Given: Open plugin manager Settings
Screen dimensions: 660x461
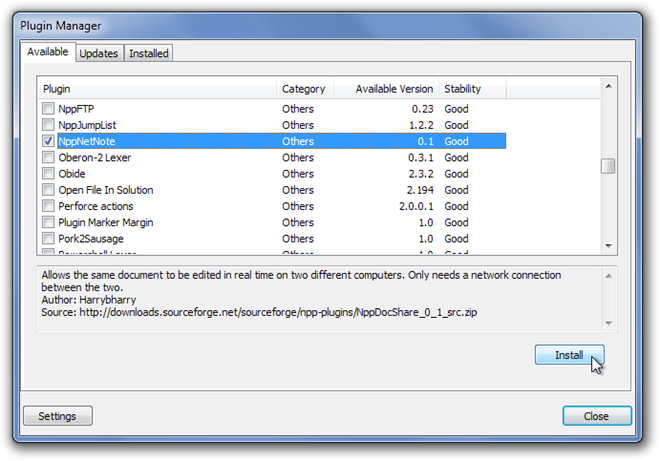Looking at the screenshot, I should [58, 416].
